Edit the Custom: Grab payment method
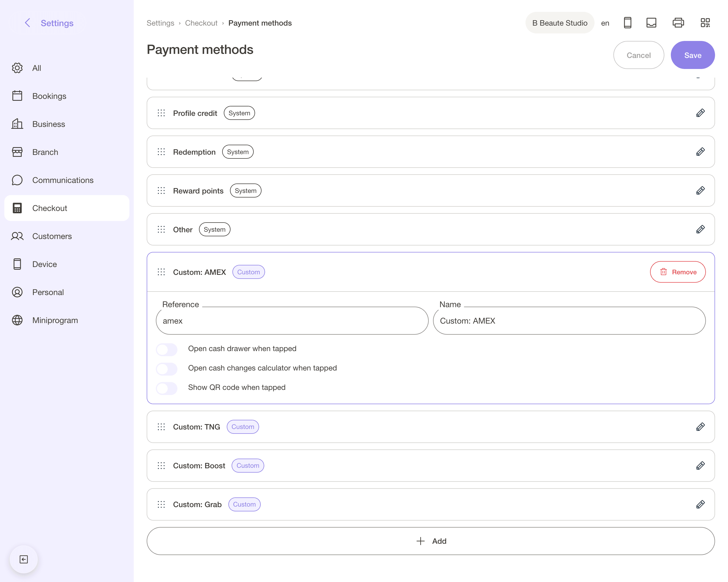 pyautogui.click(x=700, y=504)
